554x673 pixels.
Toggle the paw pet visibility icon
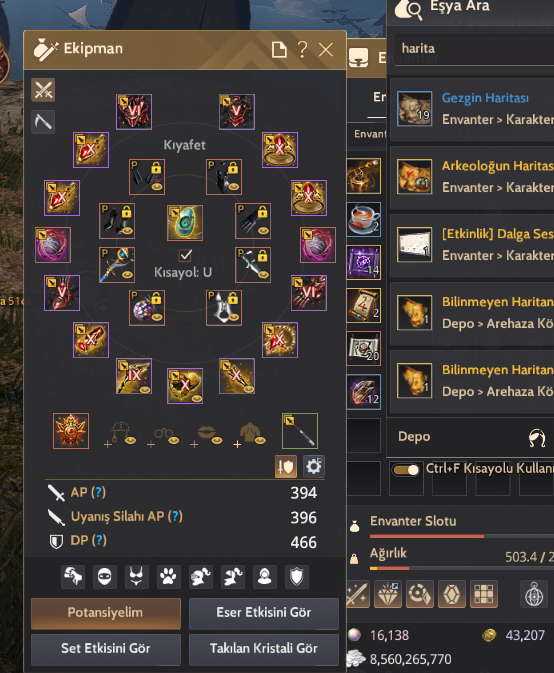point(168,576)
